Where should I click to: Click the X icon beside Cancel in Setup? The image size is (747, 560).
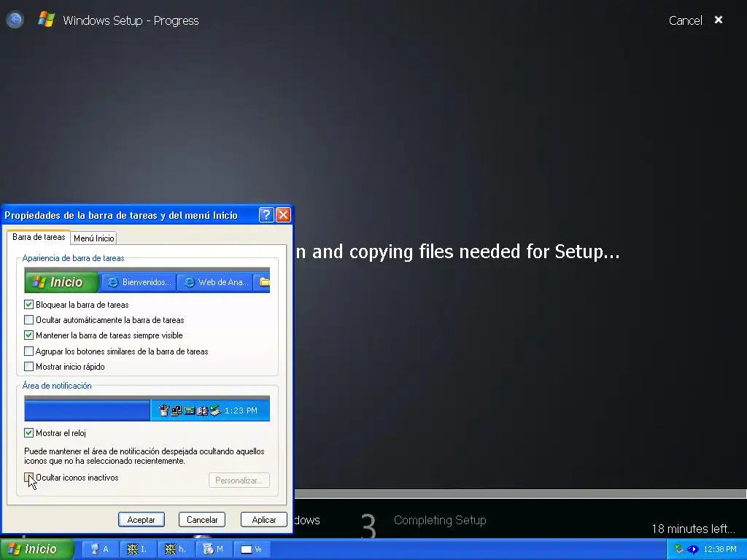tap(719, 20)
